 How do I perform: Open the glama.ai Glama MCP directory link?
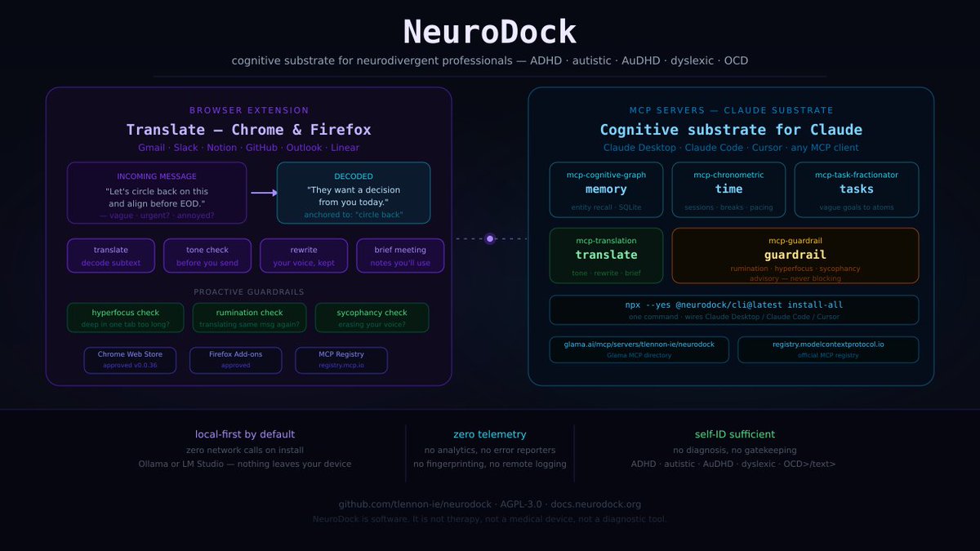pyautogui.click(x=639, y=349)
